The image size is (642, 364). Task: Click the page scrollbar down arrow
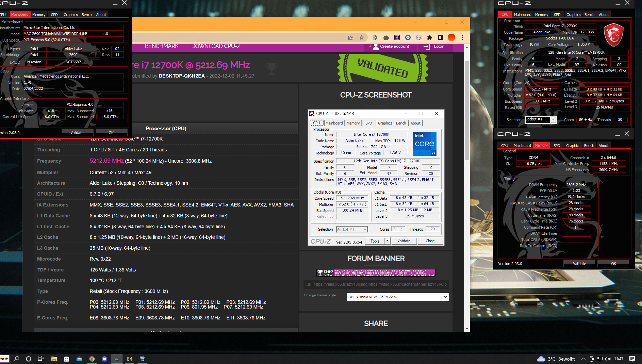click(x=467, y=329)
